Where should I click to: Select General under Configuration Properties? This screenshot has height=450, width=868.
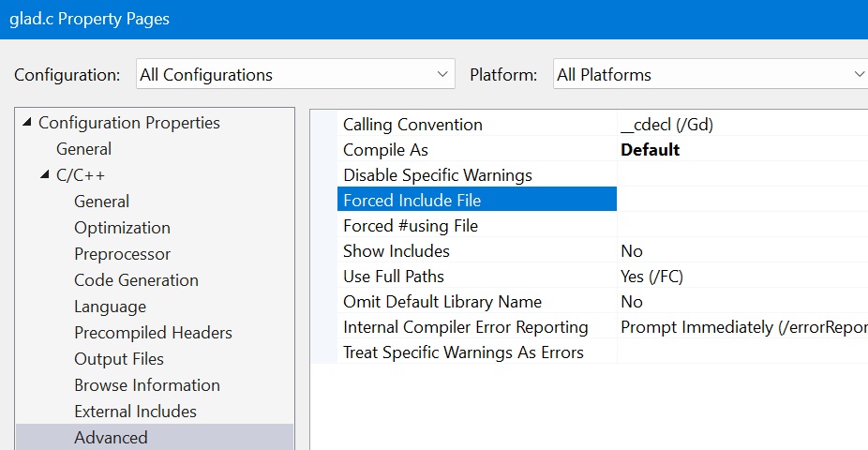(83, 149)
